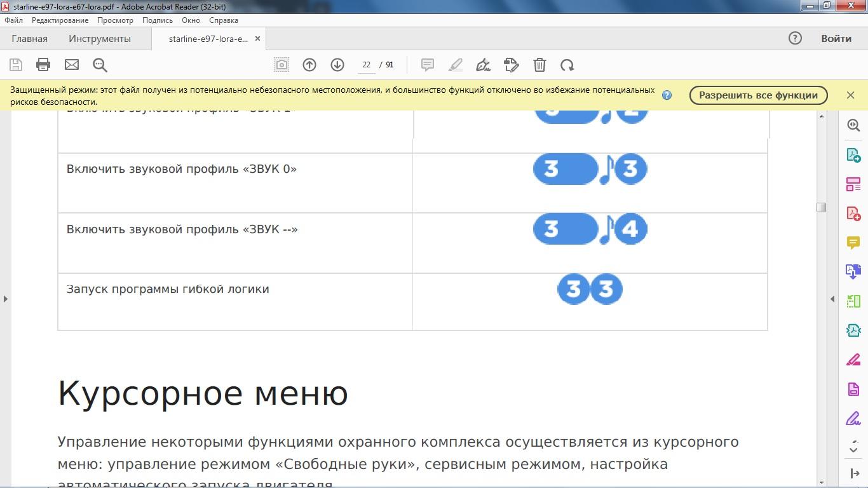Click the Разрешить все функции button
Viewport: 868px width, 488px height.
(758, 95)
